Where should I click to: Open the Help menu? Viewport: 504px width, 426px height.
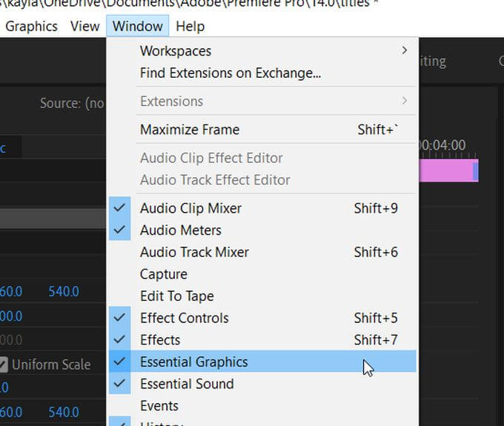point(190,27)
